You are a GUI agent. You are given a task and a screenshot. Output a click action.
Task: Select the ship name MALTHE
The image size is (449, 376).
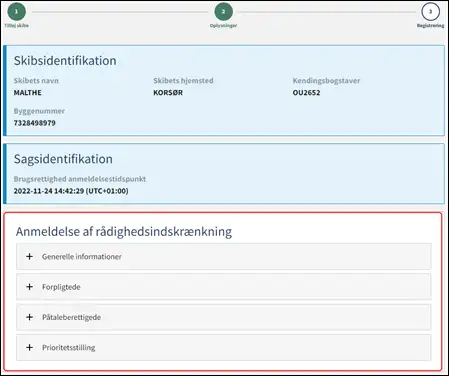click(28, 93)
